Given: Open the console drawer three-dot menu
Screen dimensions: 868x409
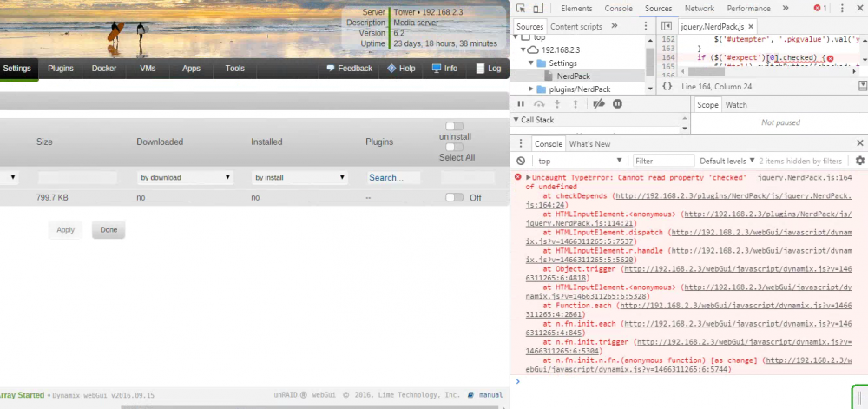Looking at the screenshot, I should 520,143.
